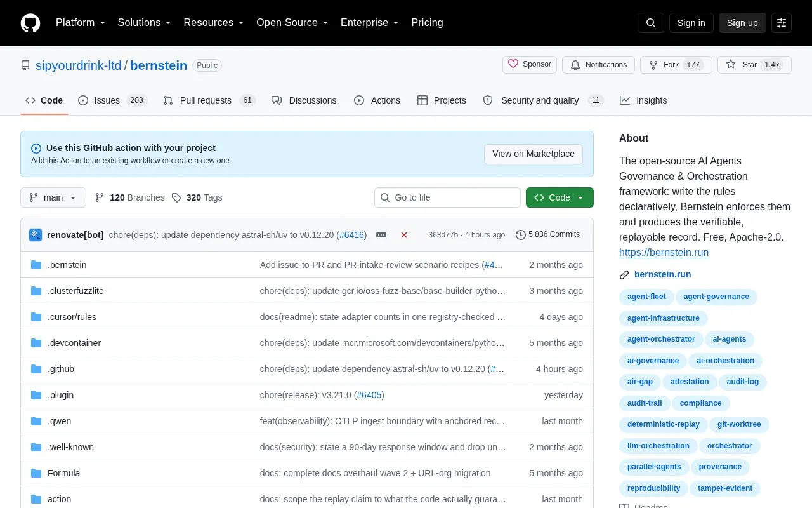Open the bernstein repository name link
The width and height of the screenshot is (812, 508).
[x=159, y=65]
